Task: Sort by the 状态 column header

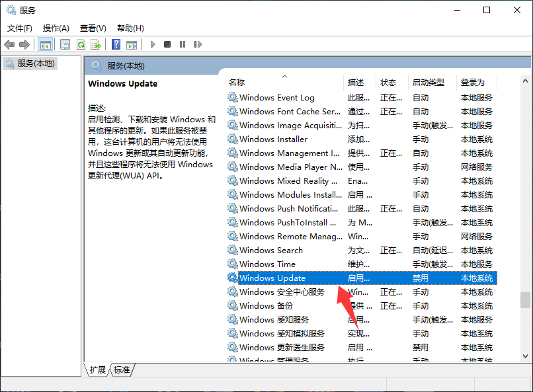Action: 392,82
